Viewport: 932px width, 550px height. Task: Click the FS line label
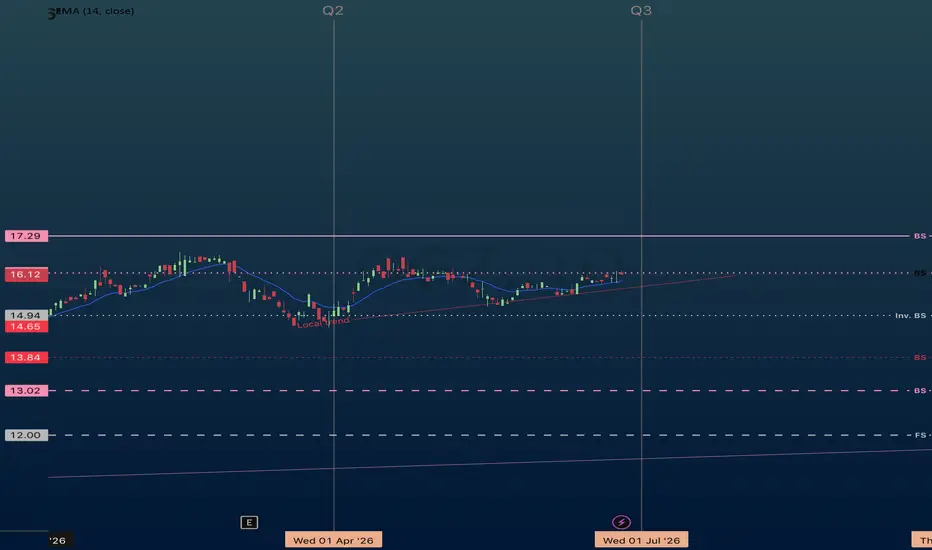(920, 435)
